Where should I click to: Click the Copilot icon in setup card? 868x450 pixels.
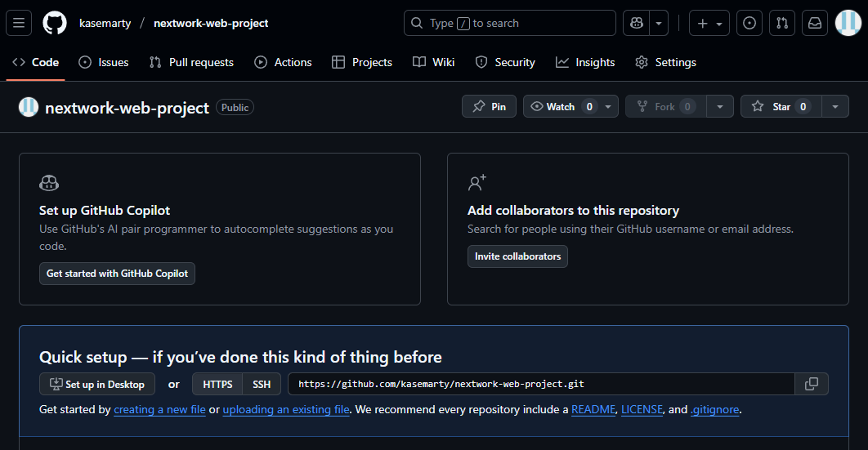tap(49, 183)
